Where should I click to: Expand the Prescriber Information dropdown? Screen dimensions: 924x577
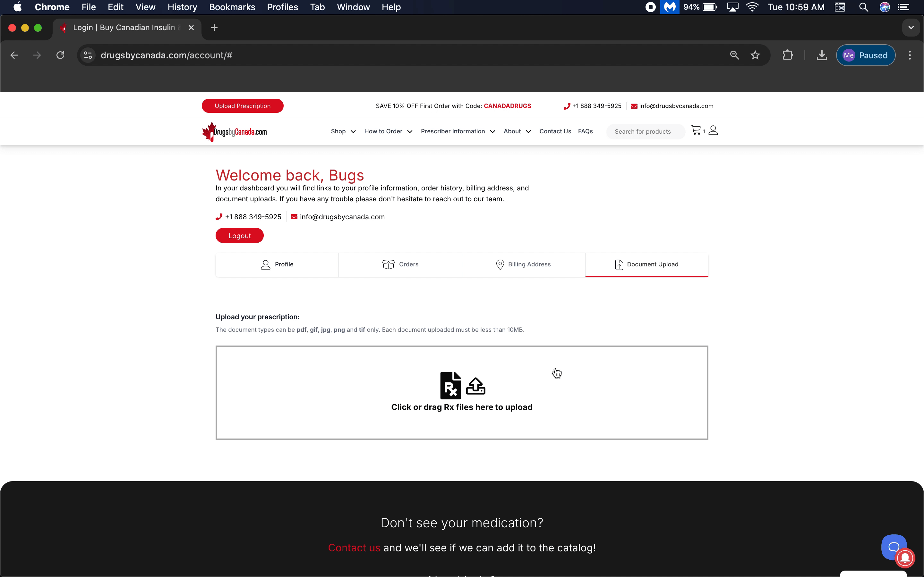click(458, 131)
